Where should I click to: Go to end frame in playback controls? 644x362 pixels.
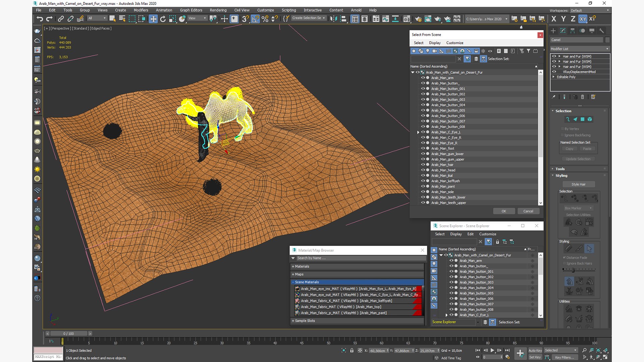pyautogui.click(x=507, y=350)
